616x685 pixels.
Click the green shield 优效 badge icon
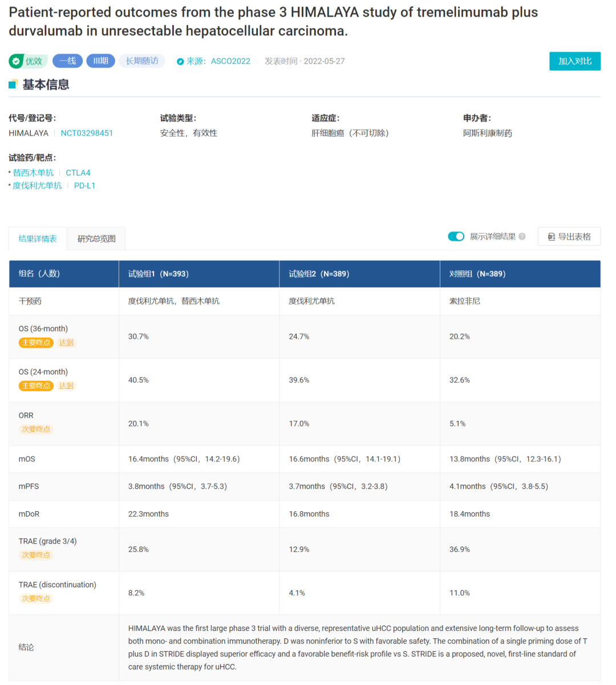click(x=17, y=61)
